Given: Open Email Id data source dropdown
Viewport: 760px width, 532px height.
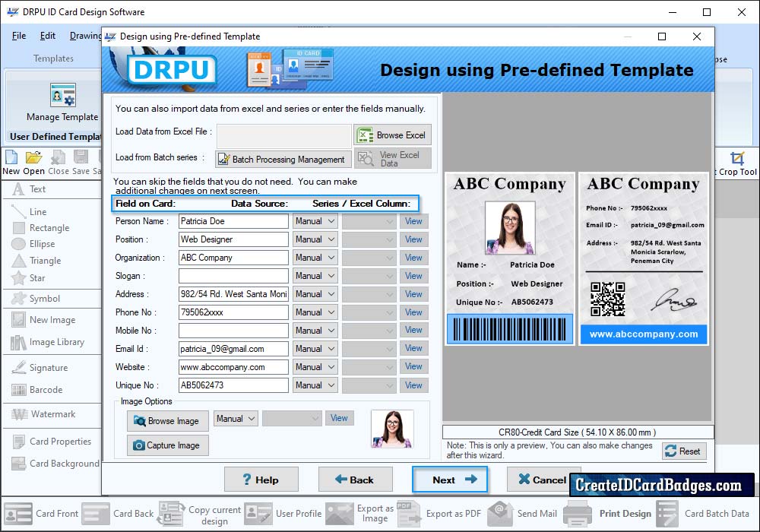Looking at the screenshot, I should click(x=315, y=349).
